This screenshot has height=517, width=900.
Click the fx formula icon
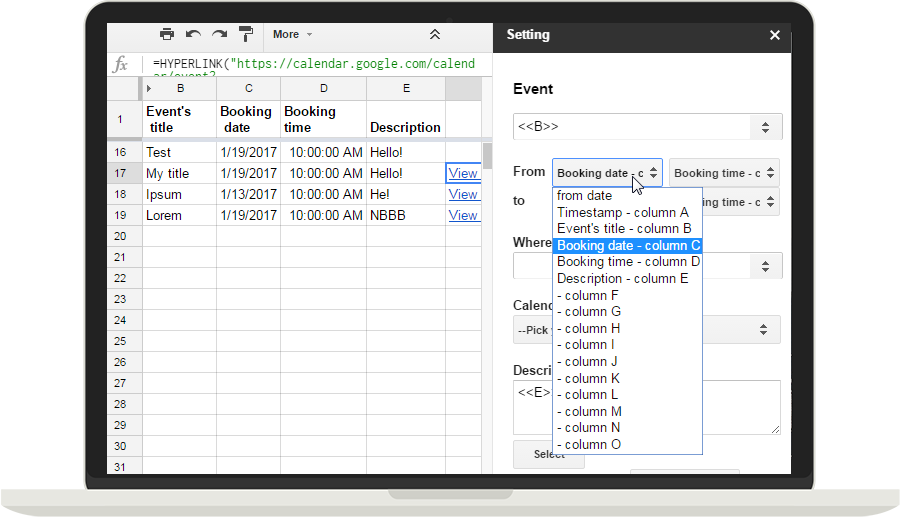[121, 64]
